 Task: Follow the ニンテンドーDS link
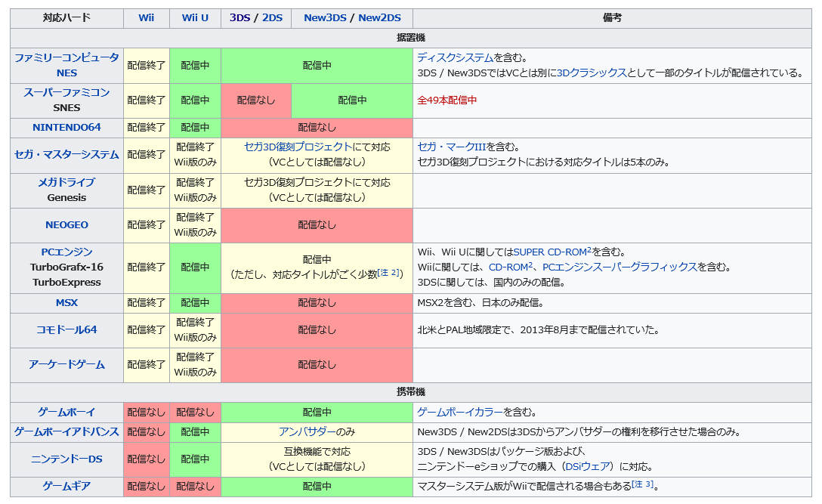[66, 459]
